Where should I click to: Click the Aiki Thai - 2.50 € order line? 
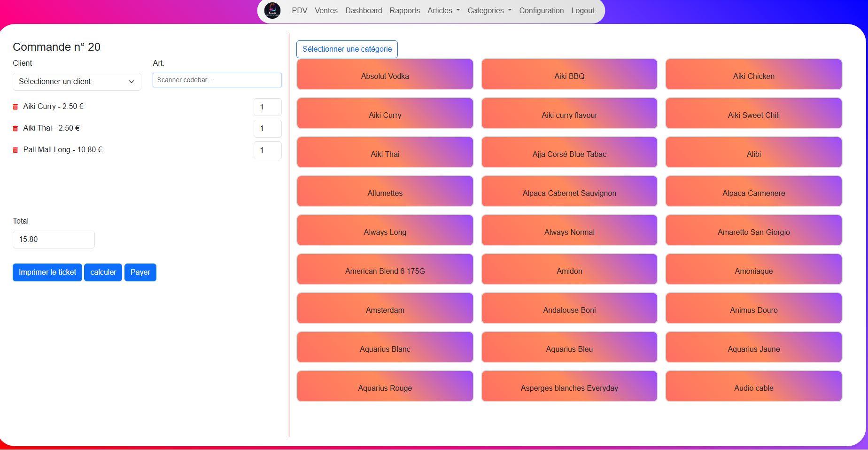coord(51,128)
